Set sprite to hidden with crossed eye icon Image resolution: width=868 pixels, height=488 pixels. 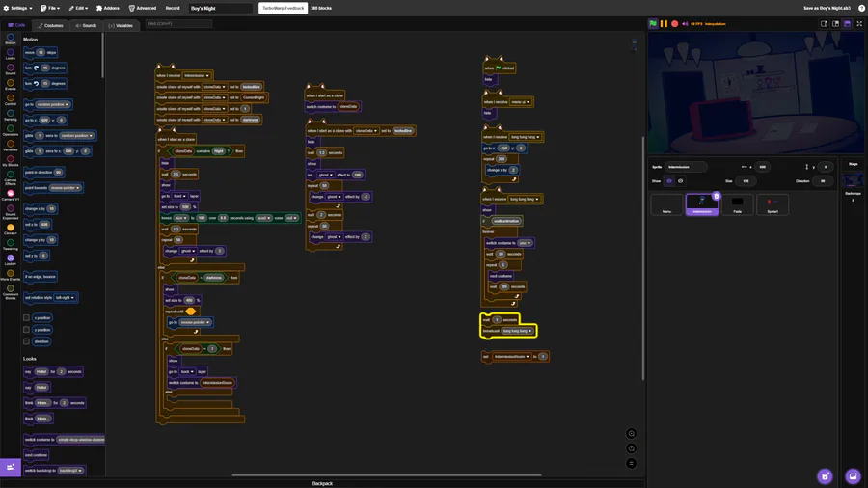click(680, 181)
